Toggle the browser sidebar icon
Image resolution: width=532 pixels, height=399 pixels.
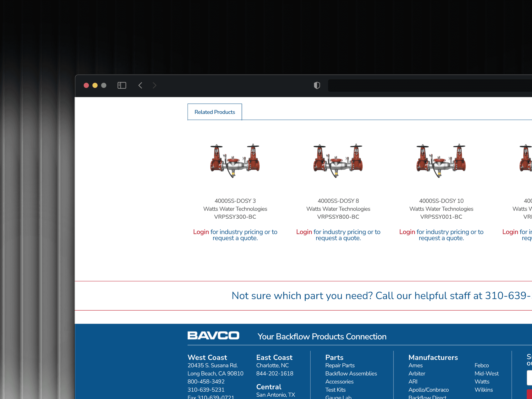(122, 85)
